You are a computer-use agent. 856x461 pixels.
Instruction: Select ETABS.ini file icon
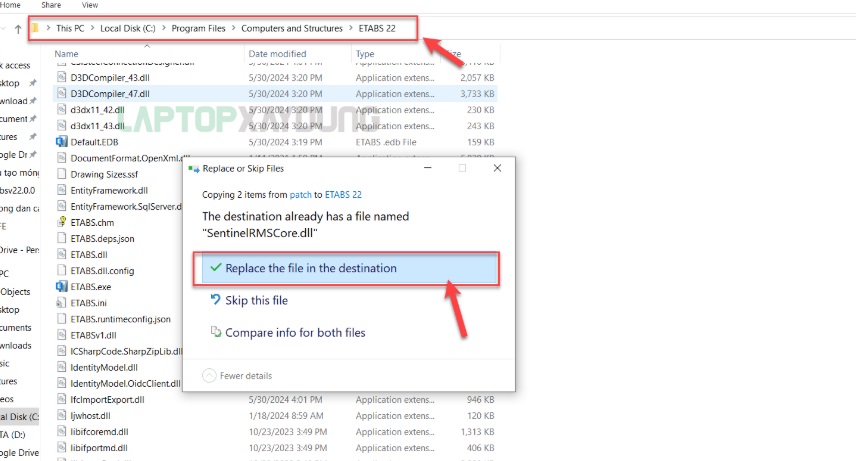(x=62, y=303)
